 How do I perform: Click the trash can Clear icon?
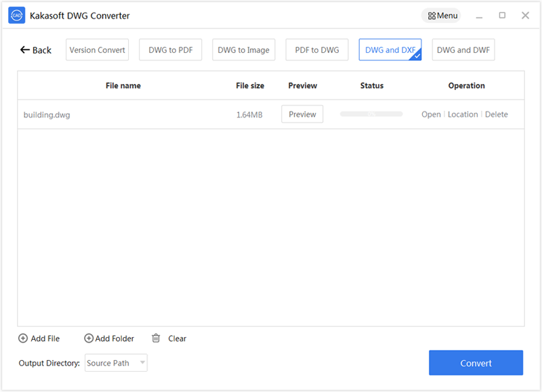coord(156,338)
